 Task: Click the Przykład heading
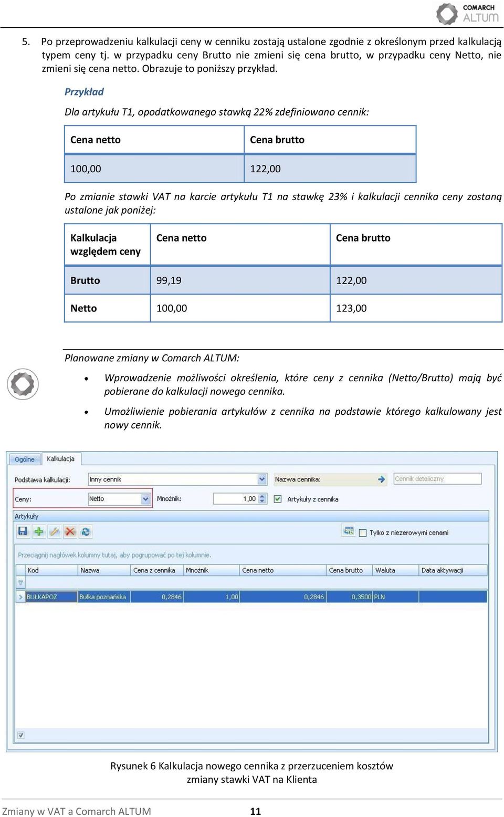pyautogui.click(x=84, y=92)
